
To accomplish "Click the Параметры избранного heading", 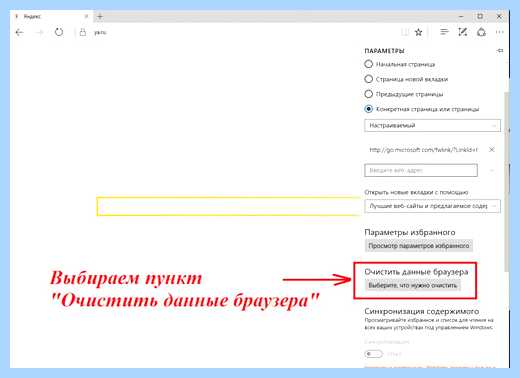I will pos(410,232).
